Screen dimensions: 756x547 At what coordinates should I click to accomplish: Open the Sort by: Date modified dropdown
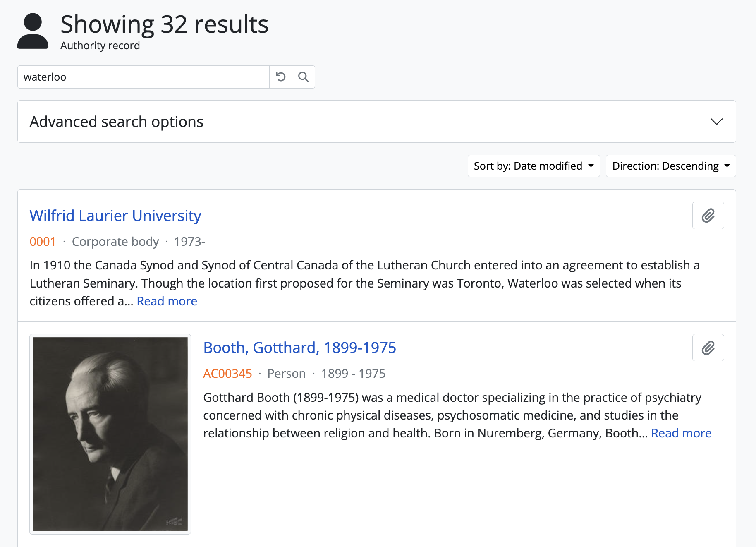coord(533,166)
